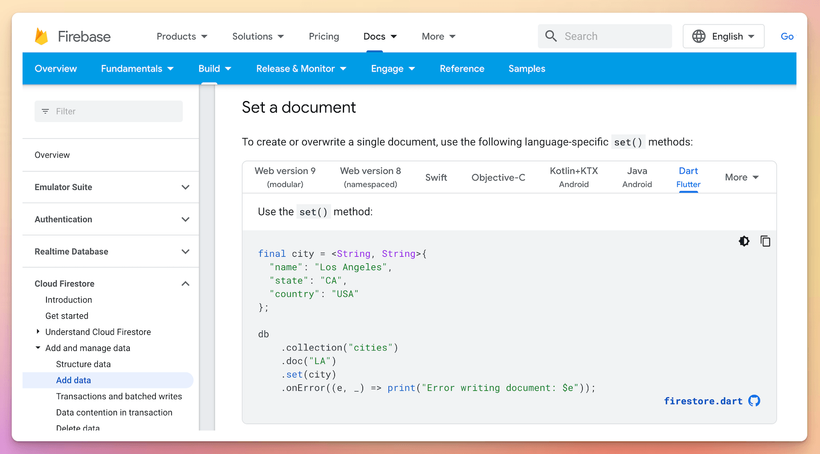Viewport: 820px width, 454px height.
Task: Open firestore.dart source link
Action: point(703,401)
